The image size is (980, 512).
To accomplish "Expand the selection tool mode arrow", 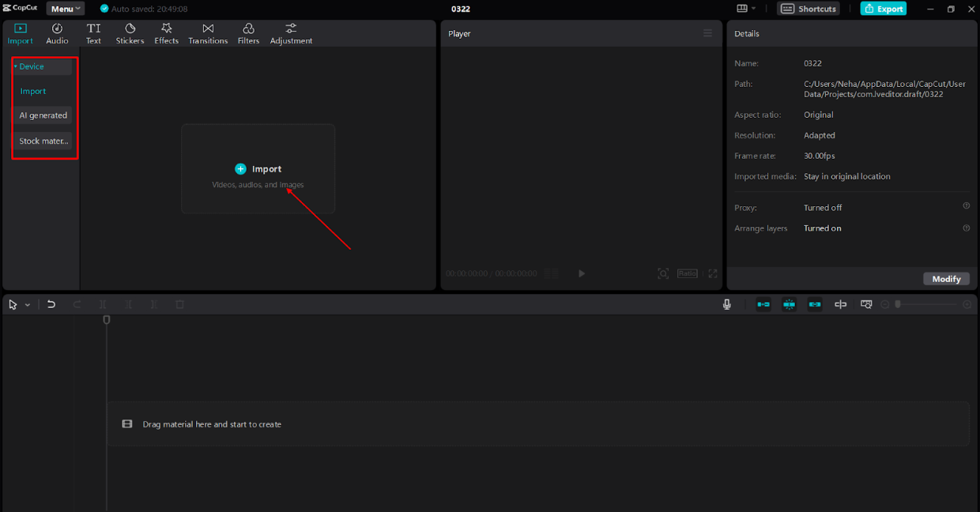I will coord(28,305).
